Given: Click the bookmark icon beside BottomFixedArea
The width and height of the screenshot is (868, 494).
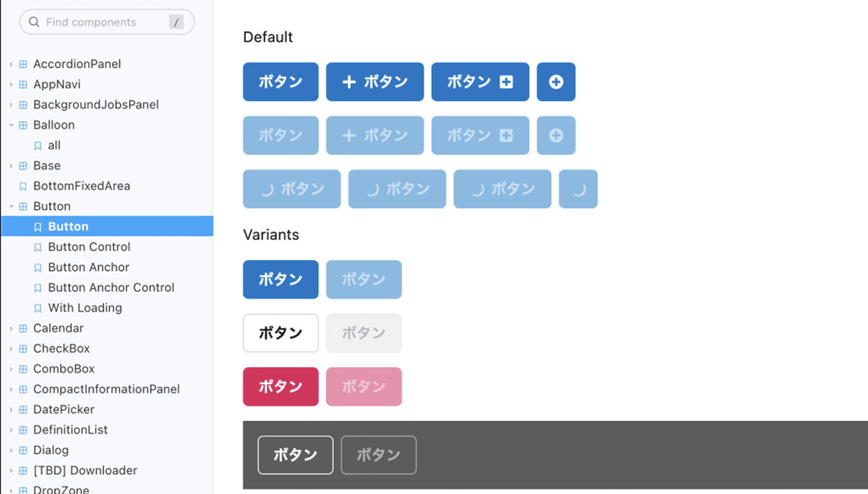Looking at the screenshot, I should 23,186.
